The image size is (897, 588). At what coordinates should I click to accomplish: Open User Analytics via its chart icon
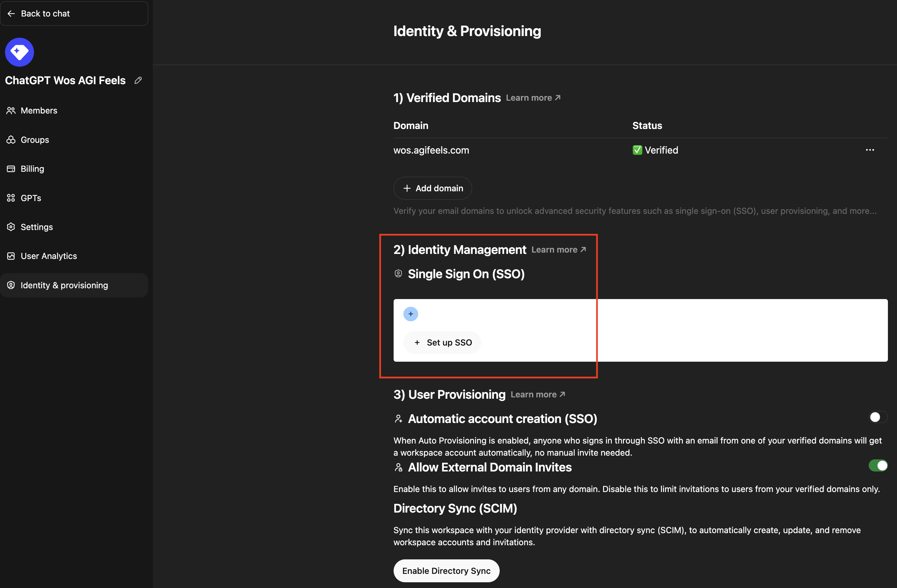tap(11, 256)
